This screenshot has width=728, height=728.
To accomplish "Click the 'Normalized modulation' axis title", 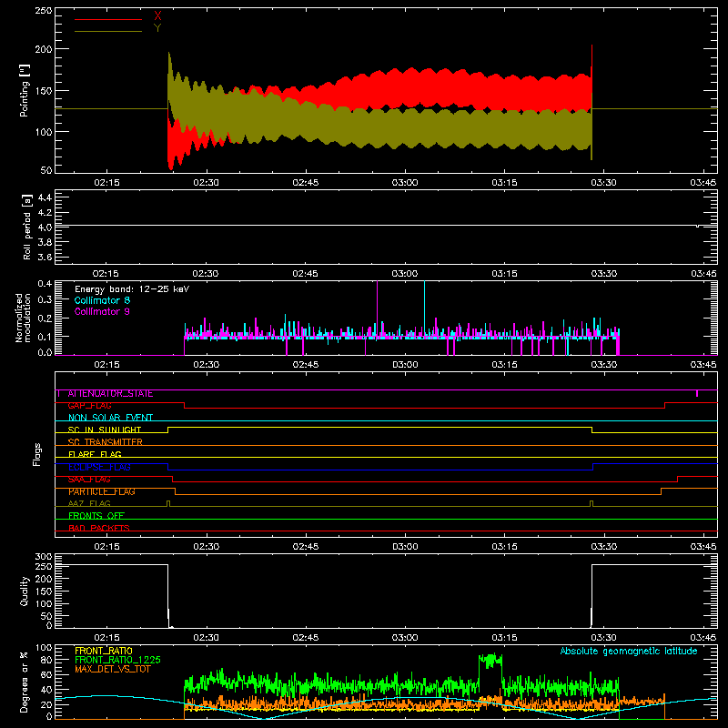I will tap(23, 318).
